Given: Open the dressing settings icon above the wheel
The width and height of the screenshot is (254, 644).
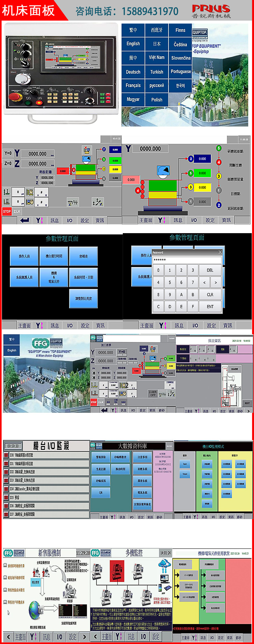Looking at the screenshot, I should pyautogui.click(x=86, y=150).
